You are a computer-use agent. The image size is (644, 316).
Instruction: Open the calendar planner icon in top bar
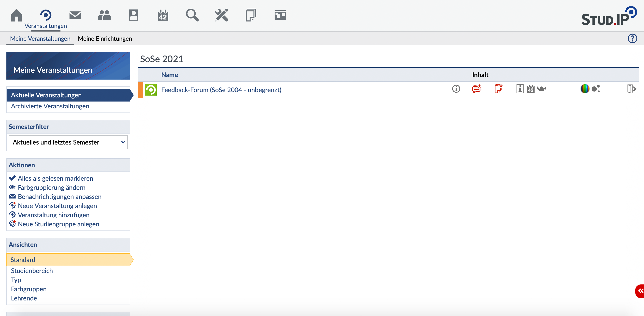(163, 16)
